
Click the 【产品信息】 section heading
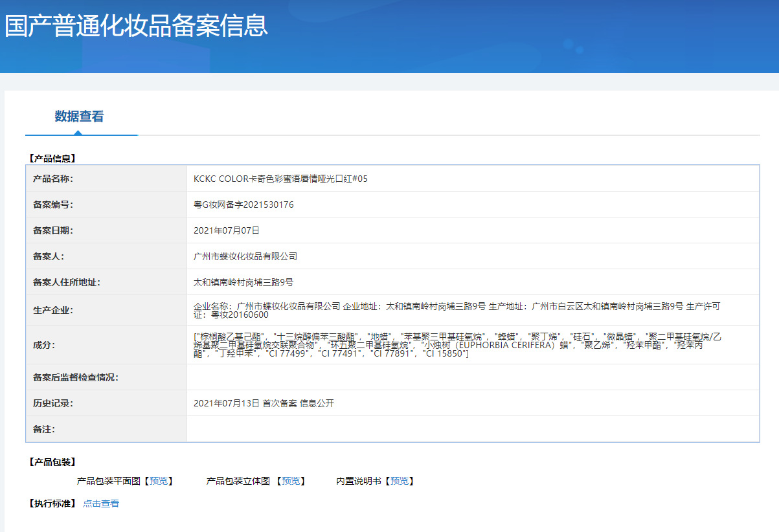click(x=52, y=158)
